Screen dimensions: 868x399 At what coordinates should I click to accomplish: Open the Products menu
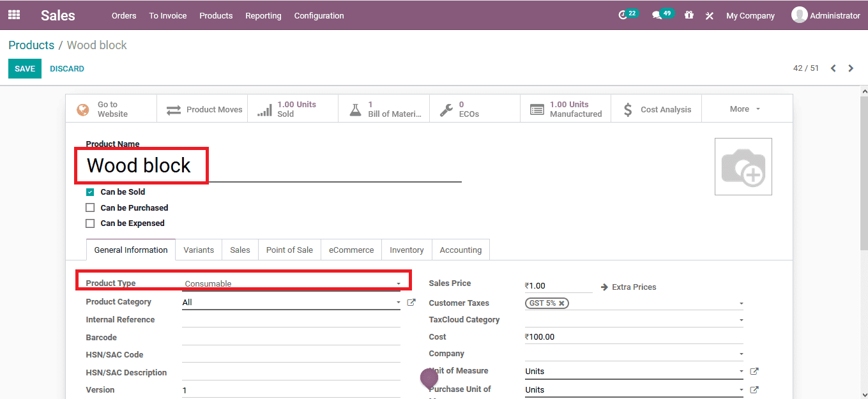pos(216,15)
